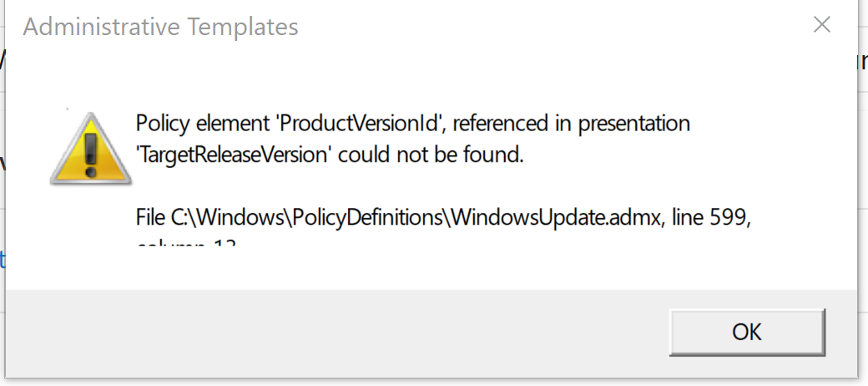Image resolution: width=868 pixels, height=386 pixels.
Task: Click the 'could not be found' text
Action: (x=431, y=155)
